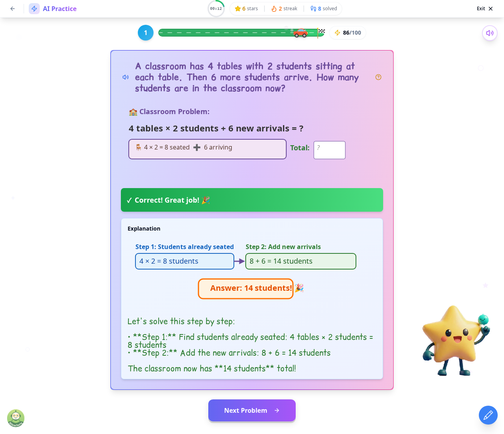Click the purple arrow between step boxes
Screen dimensions: 504x434
pyautogui.click(x=239, y=261)
